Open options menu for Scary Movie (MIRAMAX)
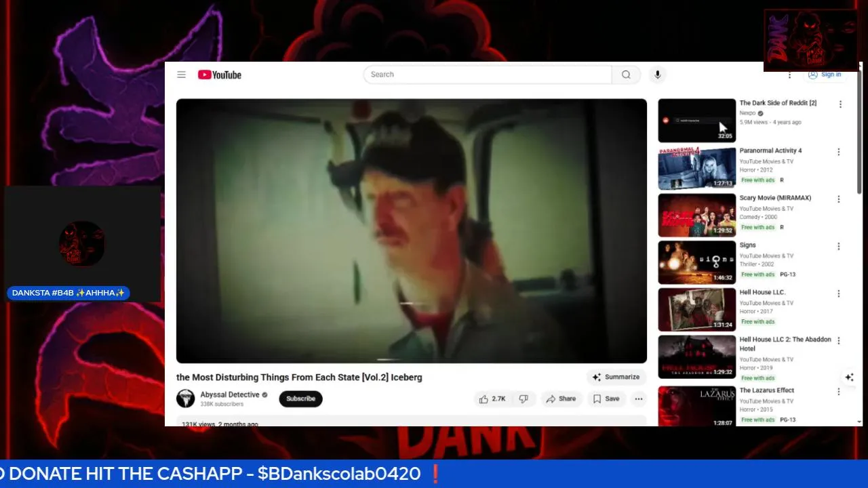This screenshot has width=868, height=488. coord(839,199)
